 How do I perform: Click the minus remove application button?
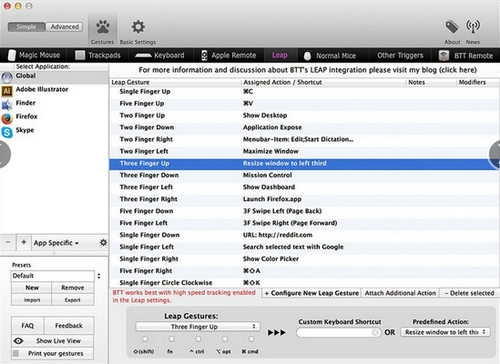(x=8, y=242)
